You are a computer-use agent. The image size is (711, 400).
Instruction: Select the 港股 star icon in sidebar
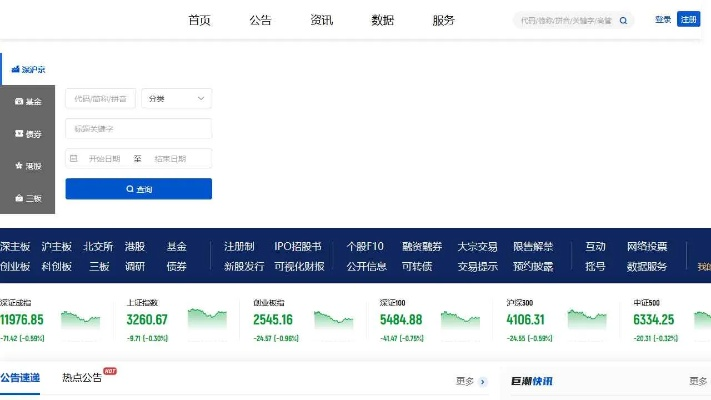(20, 166)
